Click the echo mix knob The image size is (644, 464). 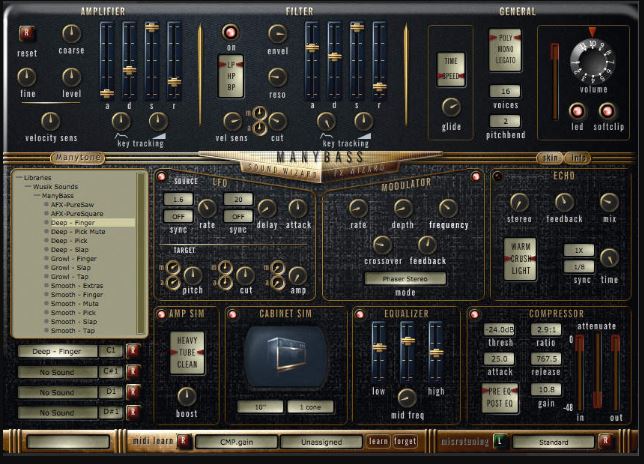[x=609, y=202]
